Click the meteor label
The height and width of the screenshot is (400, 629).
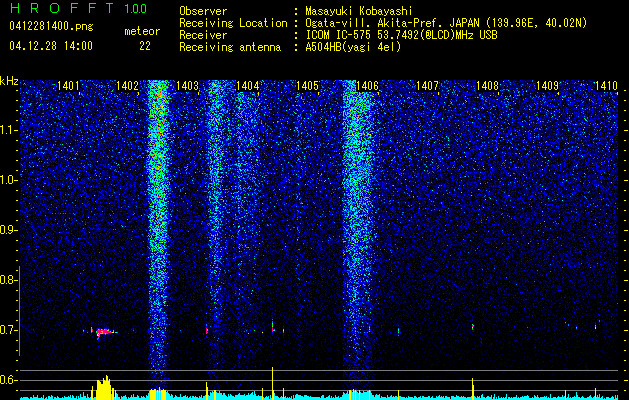[x=142, y=31]
